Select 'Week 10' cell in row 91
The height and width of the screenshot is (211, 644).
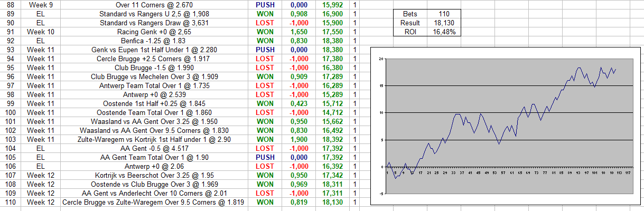point(41,32)
